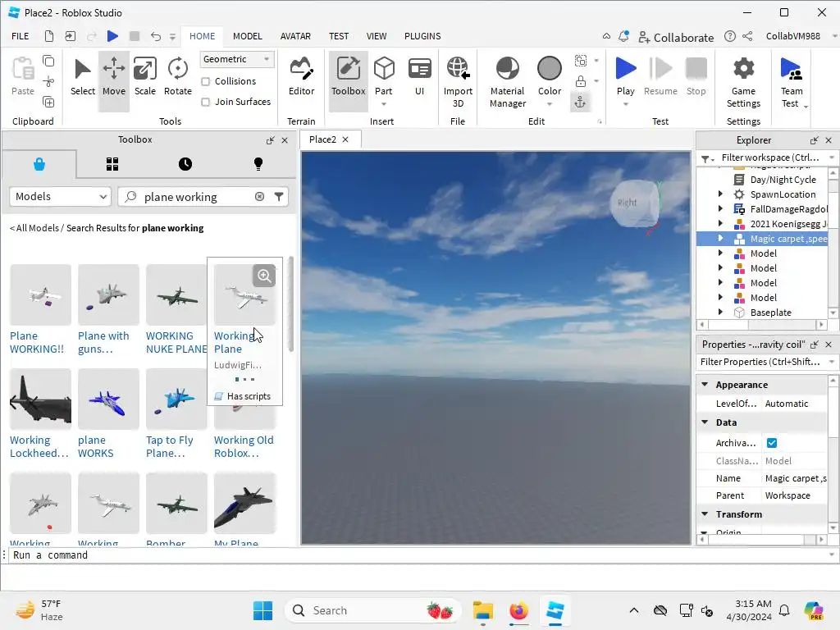Switch to the VIEW ribbon tab

tap(376, 36)
